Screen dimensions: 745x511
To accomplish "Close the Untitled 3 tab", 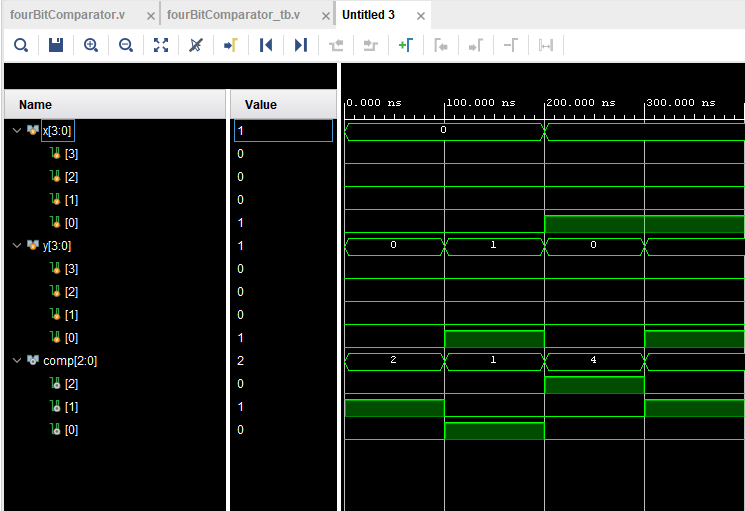I will (x=421, y=17).
